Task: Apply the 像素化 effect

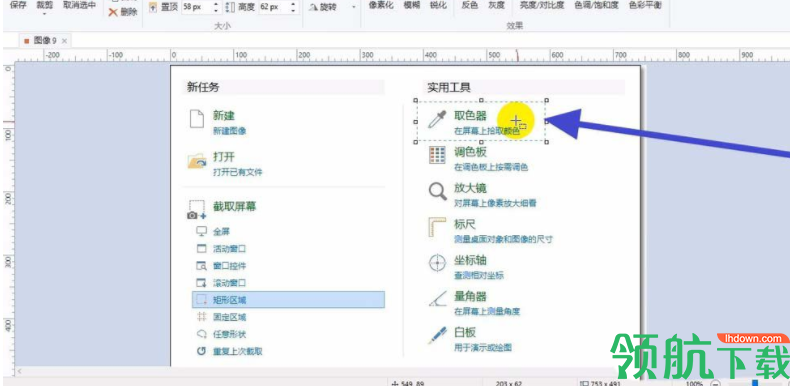Action: point(380,5)
